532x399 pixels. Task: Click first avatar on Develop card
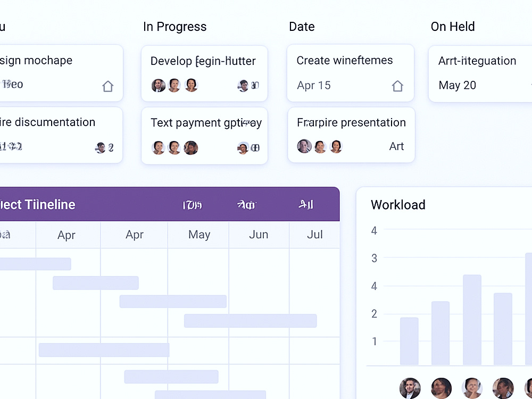(159, 85)
